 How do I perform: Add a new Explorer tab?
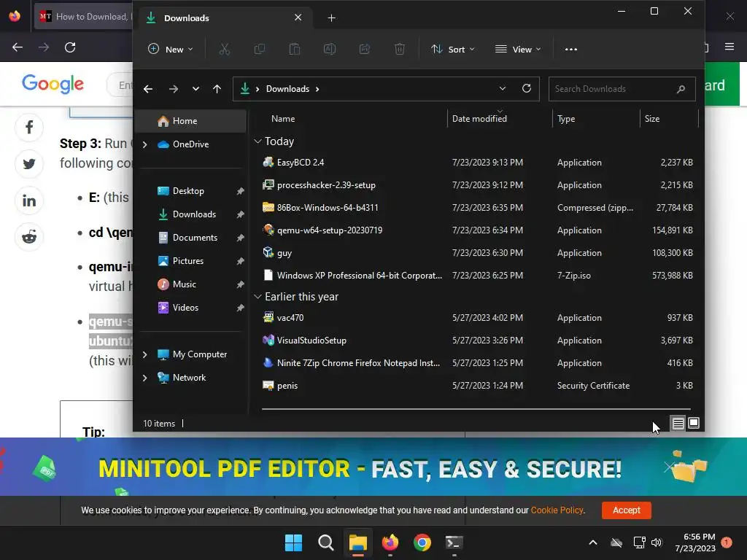332,18
